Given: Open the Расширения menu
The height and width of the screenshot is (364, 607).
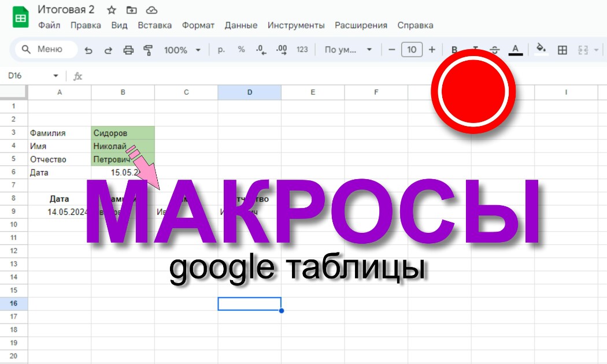Looking at the screenshot, I should coord(361,25).
